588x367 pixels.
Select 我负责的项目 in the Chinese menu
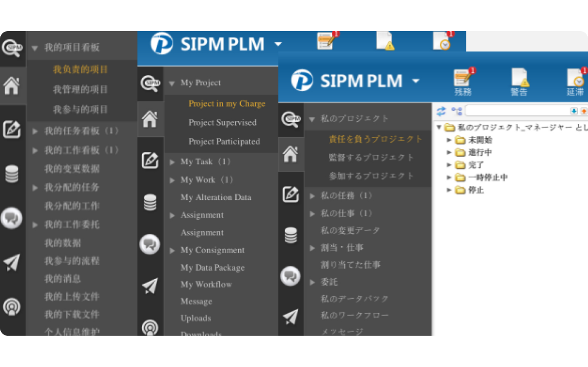[80, 69]
